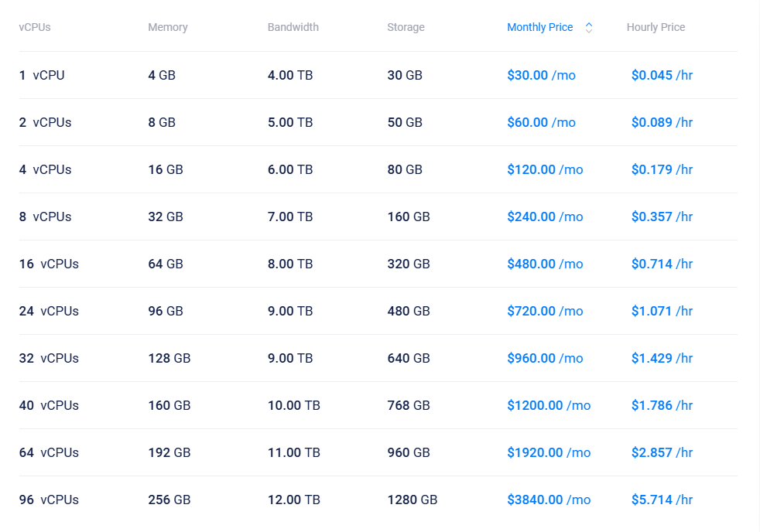Click the Bandwidth column header
Screen dimensions: 760x532
293,27
